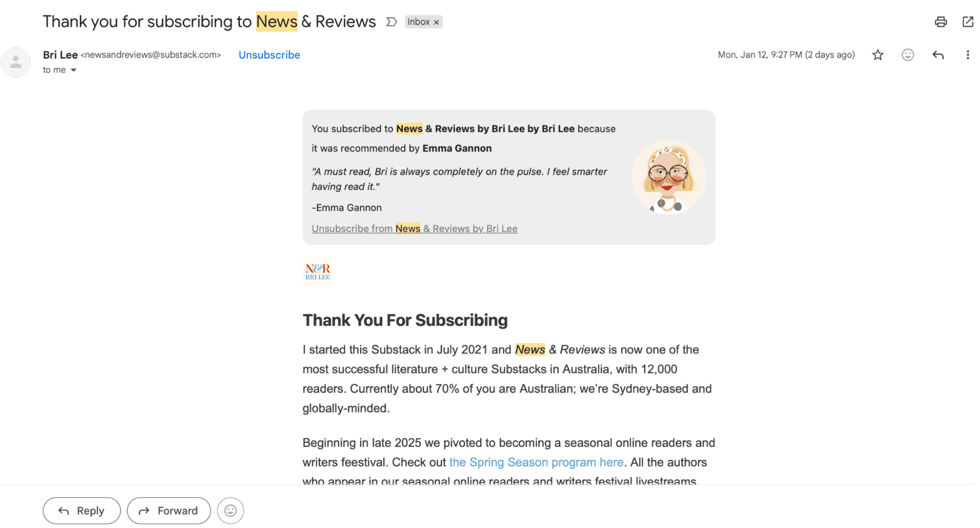980x528 pixels.
Task: Open more options with the three-dot icon
Action: 968,55
